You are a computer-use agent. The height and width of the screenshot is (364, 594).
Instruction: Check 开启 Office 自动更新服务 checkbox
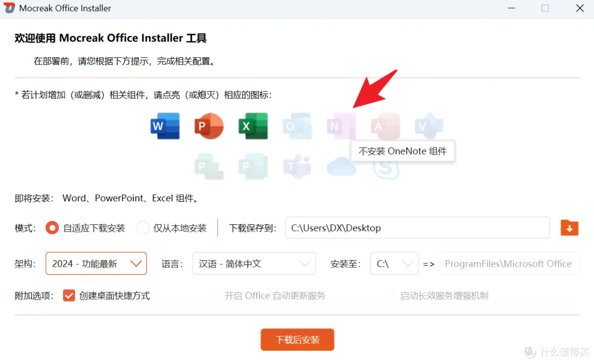point(215,295)
